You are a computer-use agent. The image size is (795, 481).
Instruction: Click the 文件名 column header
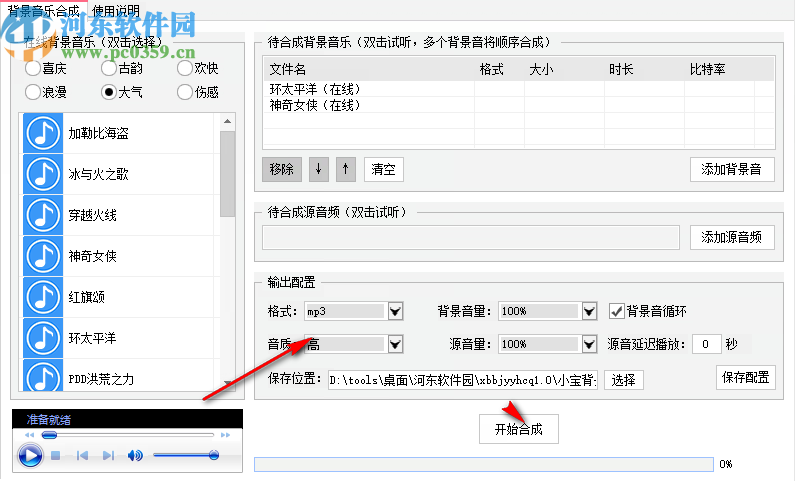pos(369,69)
